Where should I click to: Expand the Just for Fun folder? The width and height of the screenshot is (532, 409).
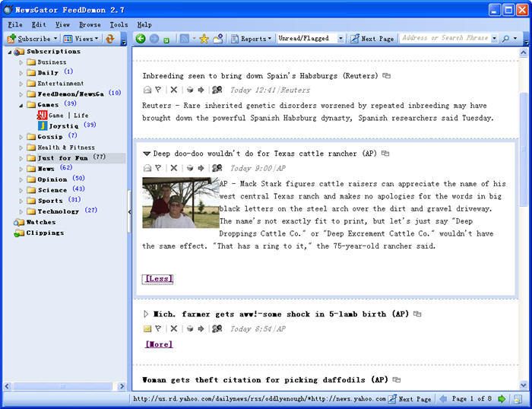pos(21,159)
